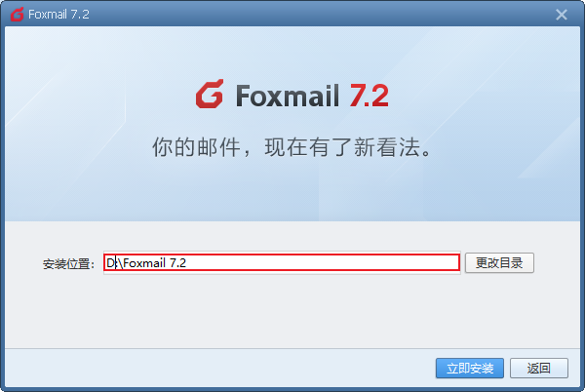Click the dark "Foxmail" wordmark in the banner
The width and height of the screenshot is (585, 392).
288,96
